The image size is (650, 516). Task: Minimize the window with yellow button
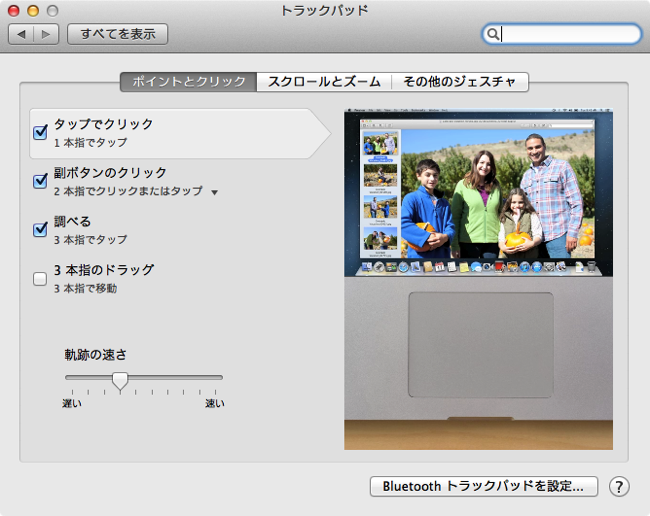pyautogui.click(x=33, y=11)
